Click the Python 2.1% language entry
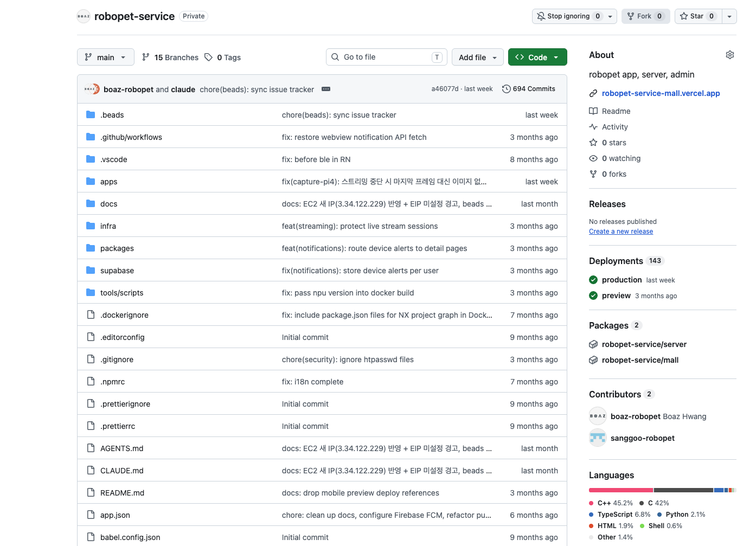The image size is (756, 546). coord(681,515)
